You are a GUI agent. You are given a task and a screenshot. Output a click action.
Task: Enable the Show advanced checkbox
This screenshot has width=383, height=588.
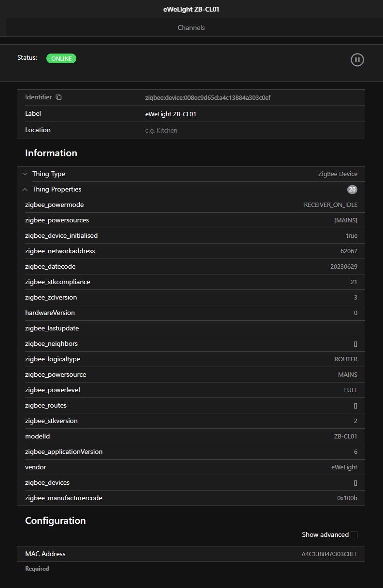pos(354,534)
